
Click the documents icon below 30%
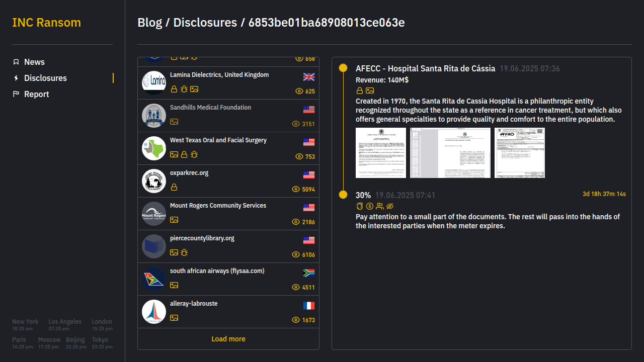[x=360, y=206]
